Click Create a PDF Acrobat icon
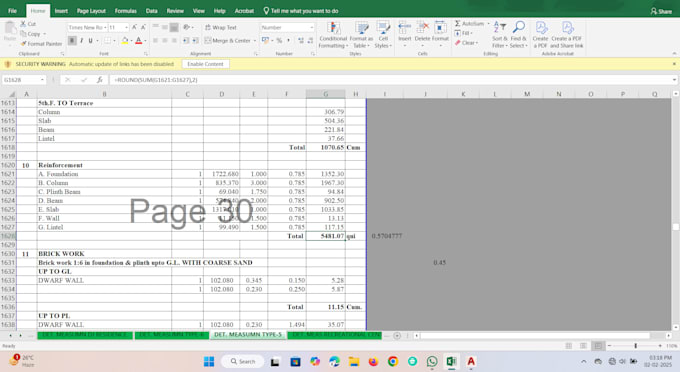Image resolution: width=680 pixels, height=372 pixels. click(540, 35)
